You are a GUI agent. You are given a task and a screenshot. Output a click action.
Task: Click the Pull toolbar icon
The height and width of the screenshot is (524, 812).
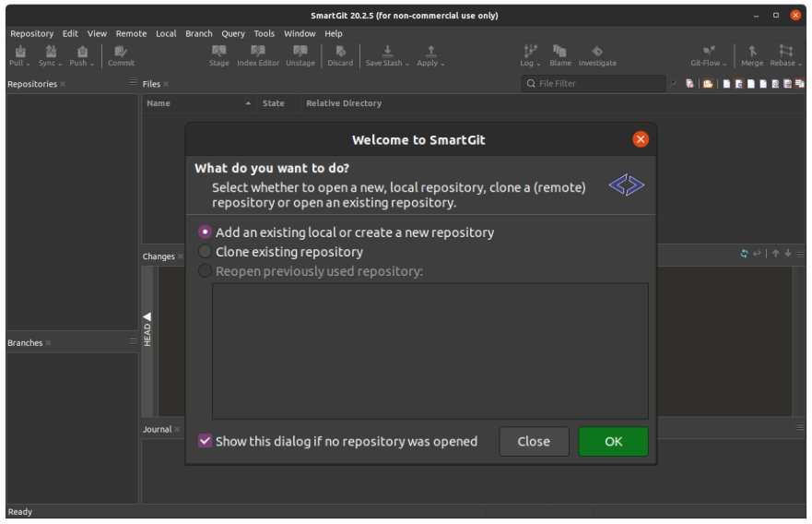(19, 52)
